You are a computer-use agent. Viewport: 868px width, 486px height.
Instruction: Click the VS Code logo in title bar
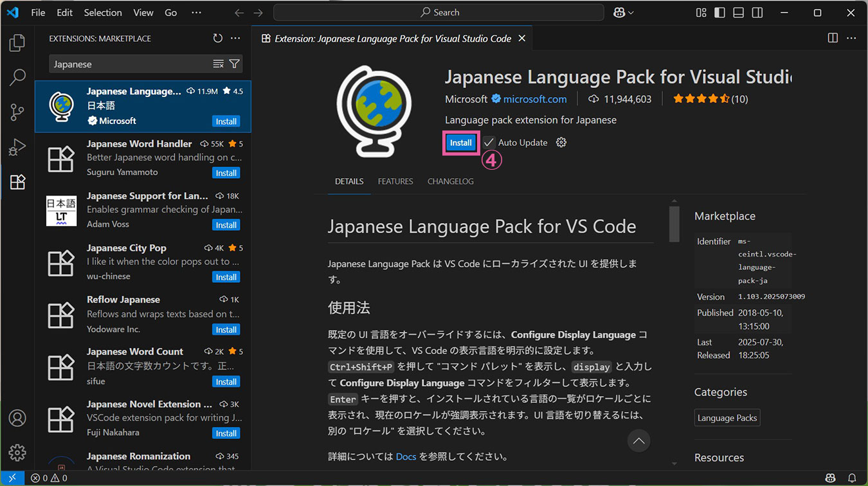tap(13, 12)
